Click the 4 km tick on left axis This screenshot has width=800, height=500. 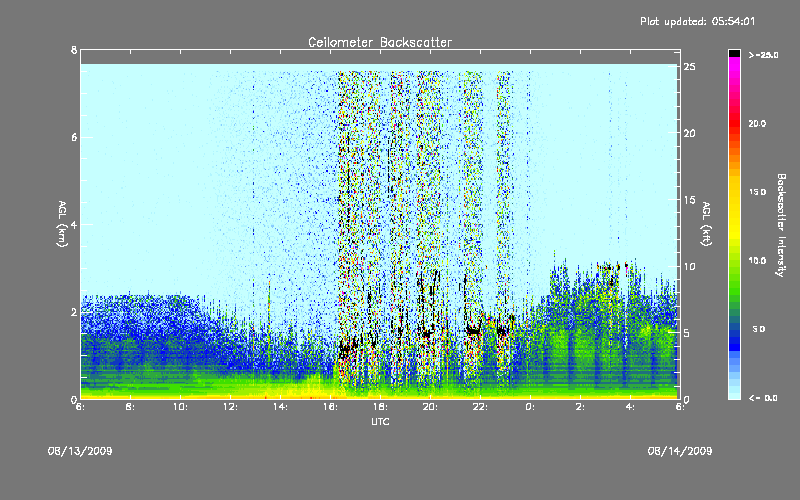click(74, 224)
